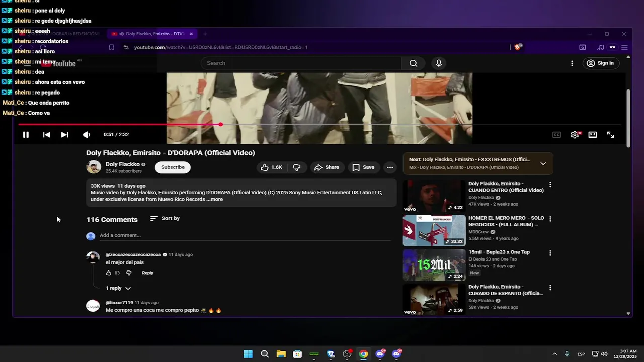The height and width of the screenshot is (362, 644).
Task: Expand the description with ...more
Action: coord(215,199)
